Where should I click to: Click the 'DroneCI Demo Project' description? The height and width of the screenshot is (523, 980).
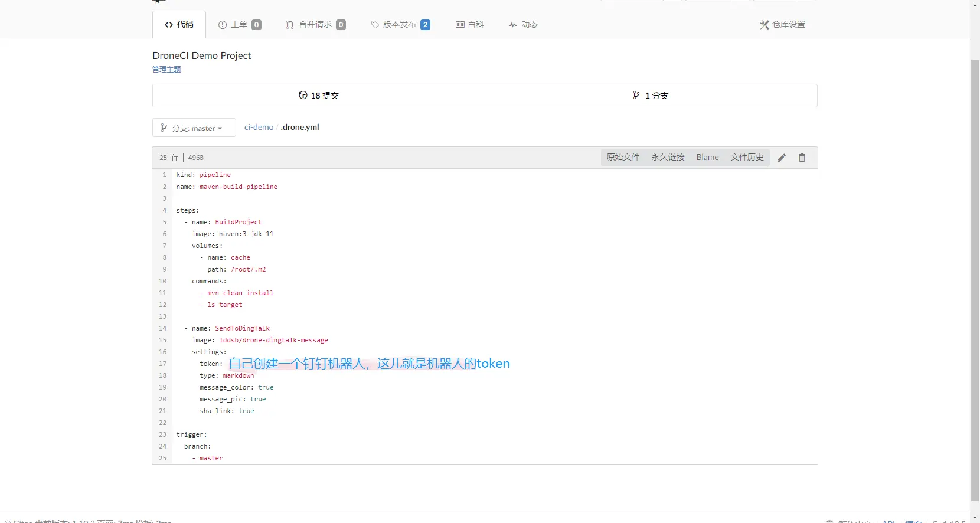[x=202, y=55]
